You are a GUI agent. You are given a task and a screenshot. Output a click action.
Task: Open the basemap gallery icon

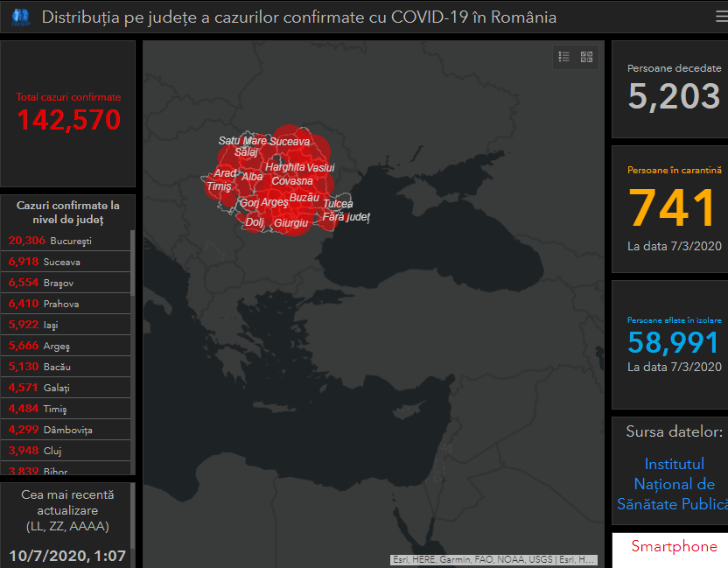click(586, 57)
